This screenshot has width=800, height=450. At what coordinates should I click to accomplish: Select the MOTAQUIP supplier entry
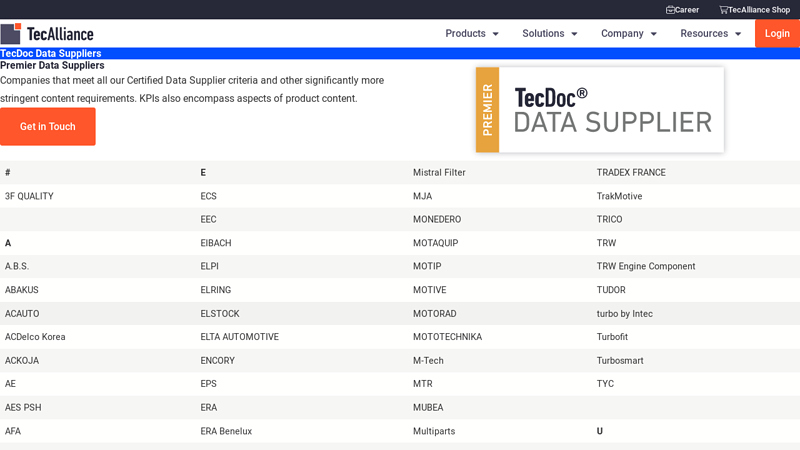pyautogui.click(x=435, y=243)
